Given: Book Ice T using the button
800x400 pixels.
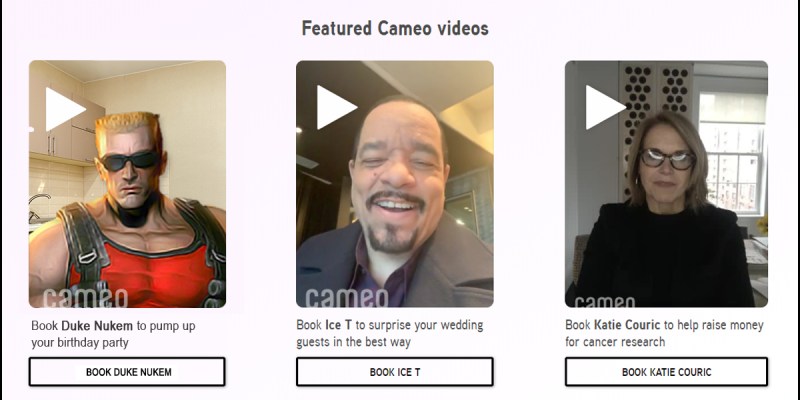Looking at the screenshot, I should click(x=395, y=372).
